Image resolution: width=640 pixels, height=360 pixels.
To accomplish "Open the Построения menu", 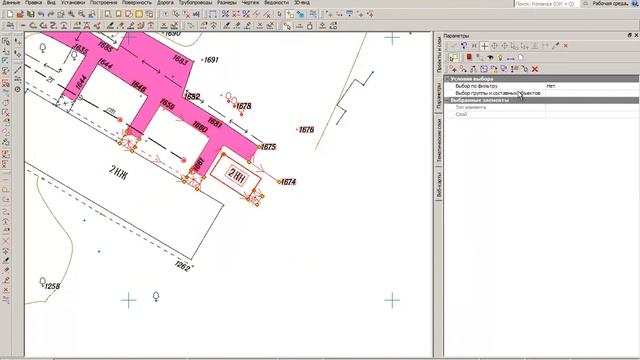I will 103,2.
